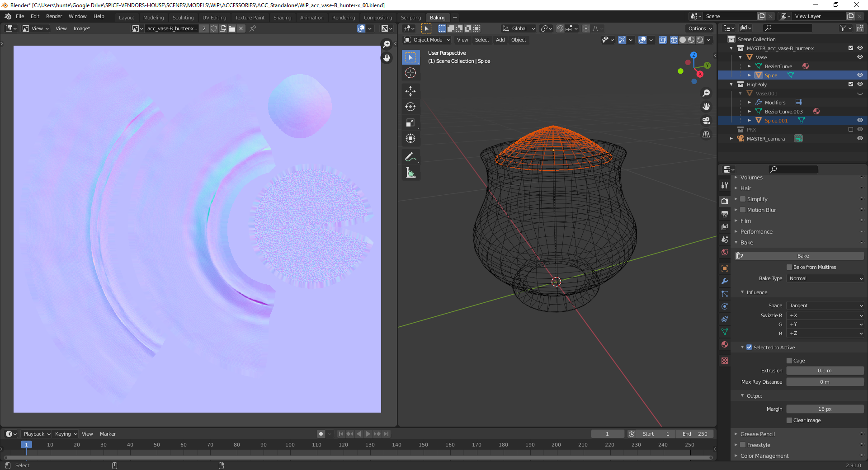Open the Object Mode dropdown
Viewport: 868px width, 470px height.
[427, 40]
